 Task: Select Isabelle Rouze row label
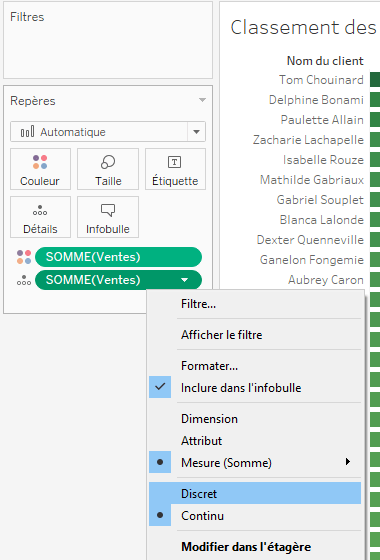[323, 160]
